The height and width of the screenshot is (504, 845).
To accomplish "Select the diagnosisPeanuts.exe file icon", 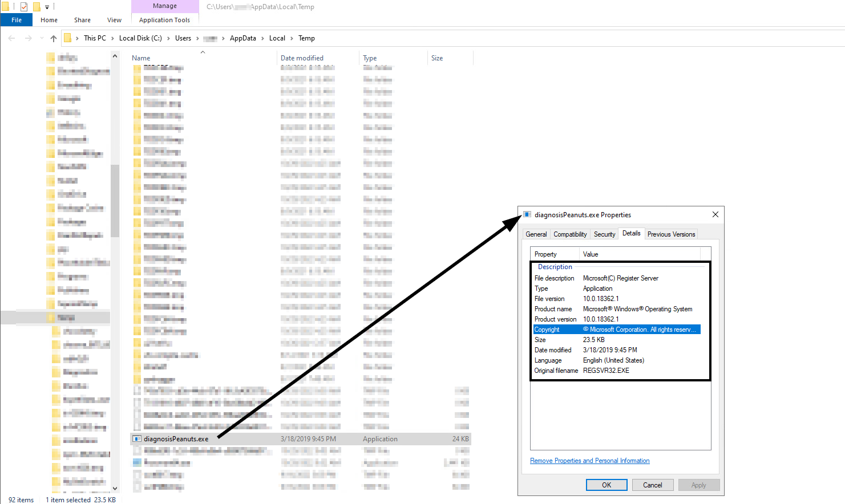I will click(x=137, y=439).
